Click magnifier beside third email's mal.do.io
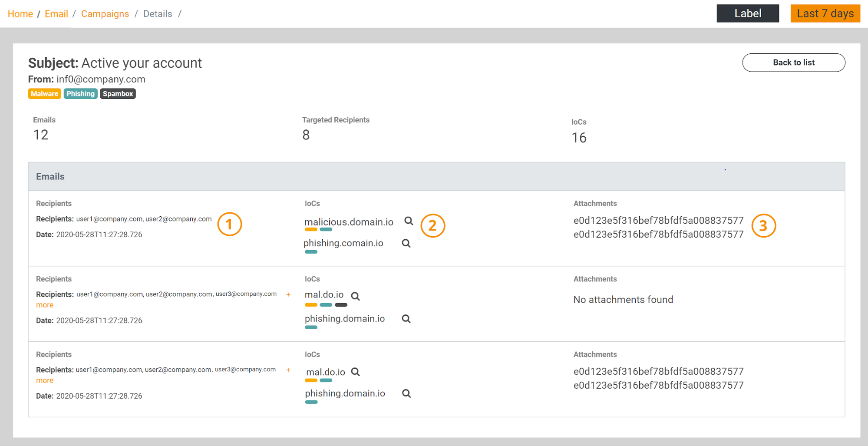The image size is (868, 446). coord(355,372)
